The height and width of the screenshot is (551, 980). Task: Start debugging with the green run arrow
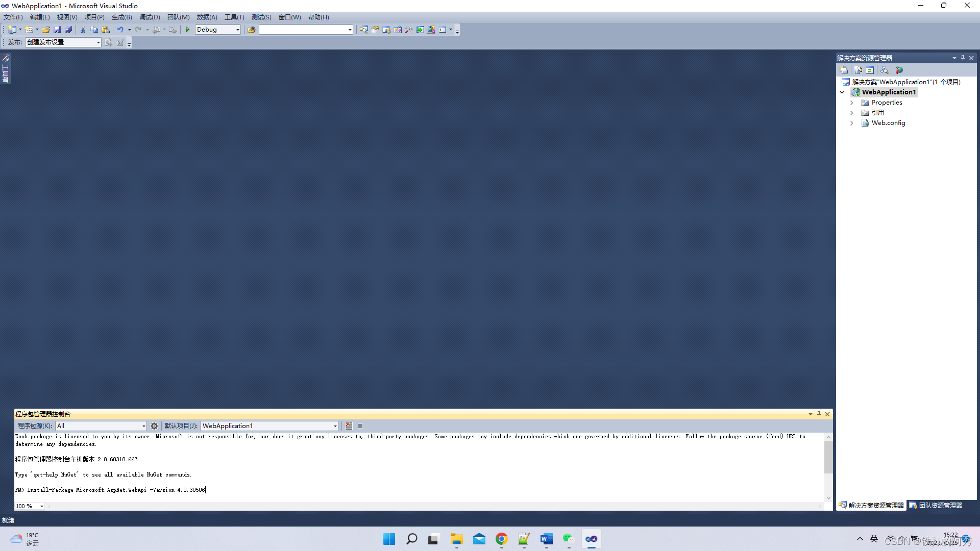coord(188,29)
